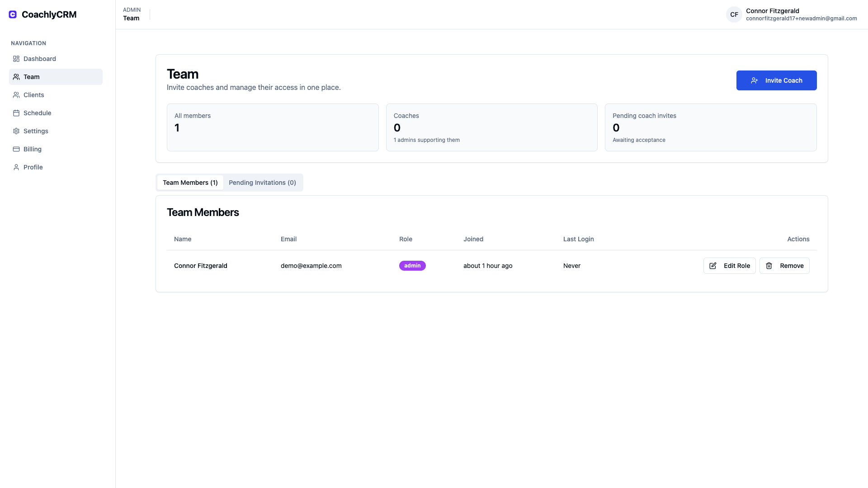The image size is (868, 488).
Task: Select the Team Members tab
Action: click(190, 183)
